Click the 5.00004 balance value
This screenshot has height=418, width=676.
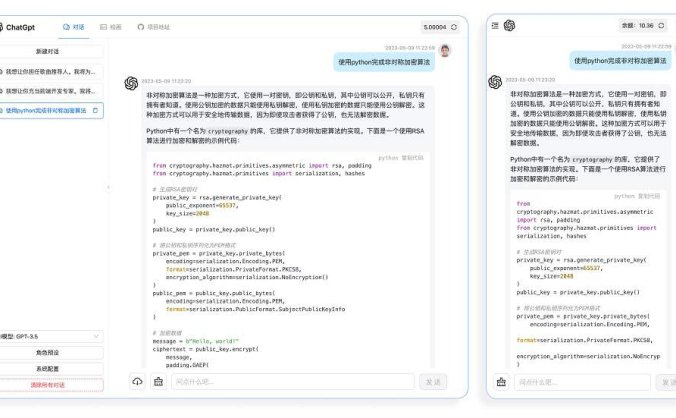(435, 27)
